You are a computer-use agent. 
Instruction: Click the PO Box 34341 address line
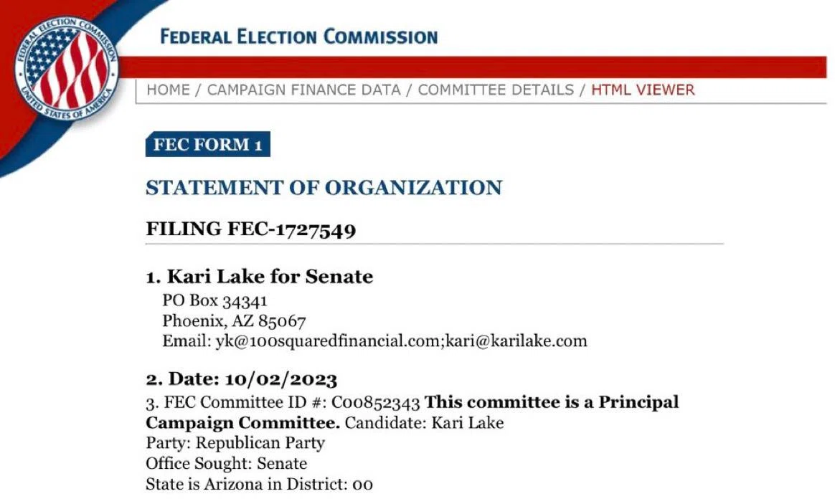pos(214,300)
